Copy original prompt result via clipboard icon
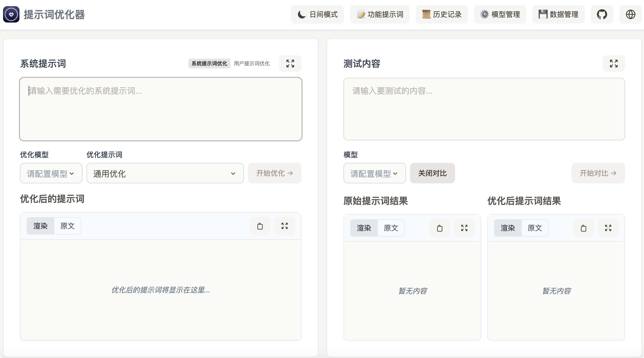This screenshot has height=358, width=644. pos(439,228)
